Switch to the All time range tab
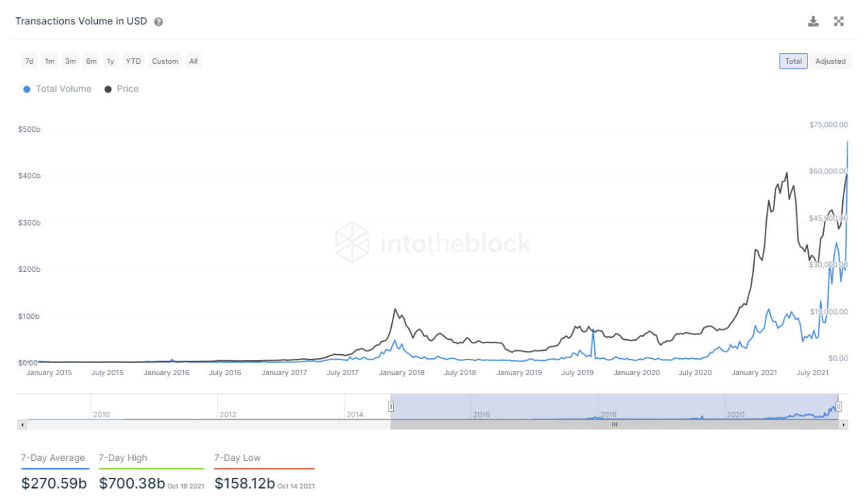The image size is (868, 503). click(193, 60)
